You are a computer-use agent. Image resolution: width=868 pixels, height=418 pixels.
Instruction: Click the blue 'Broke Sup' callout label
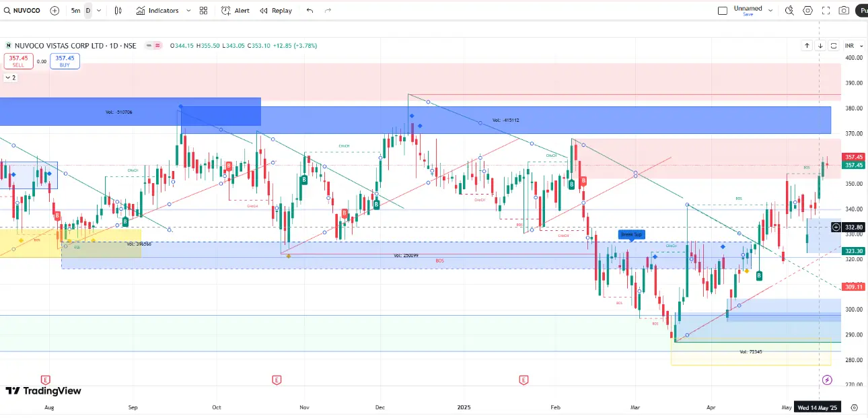(x=632, y=234)
